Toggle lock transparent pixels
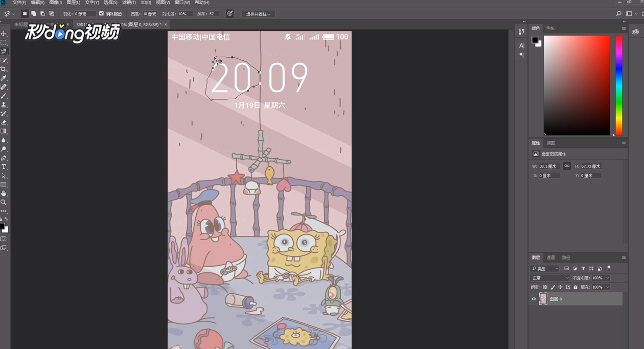 [545, 287]
